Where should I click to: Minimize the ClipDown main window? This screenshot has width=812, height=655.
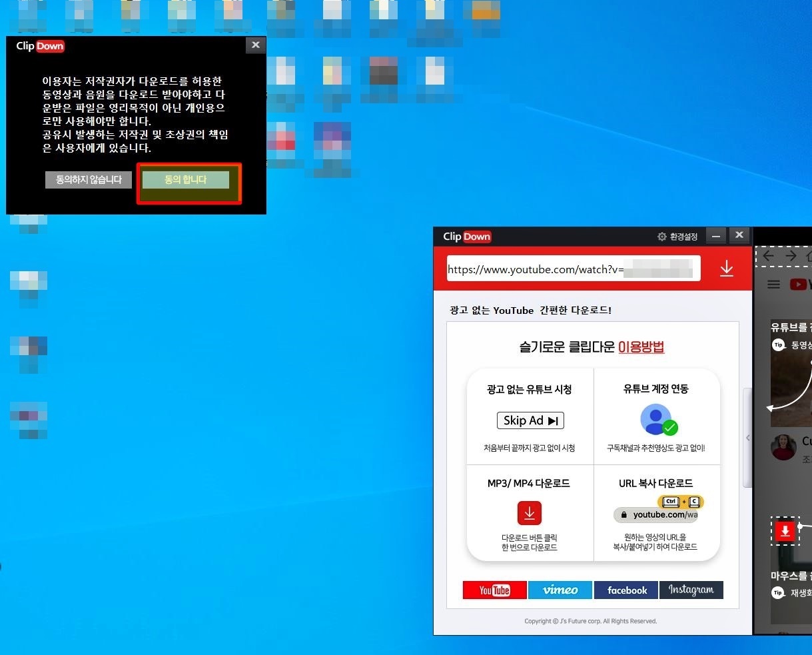pyautogui.click(x=716, y=236)
